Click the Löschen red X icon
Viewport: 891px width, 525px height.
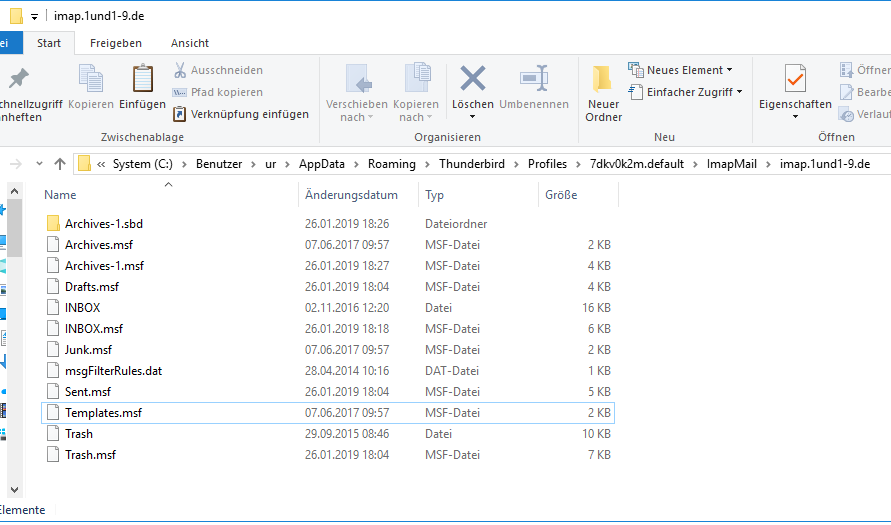(x=472, y=80)
